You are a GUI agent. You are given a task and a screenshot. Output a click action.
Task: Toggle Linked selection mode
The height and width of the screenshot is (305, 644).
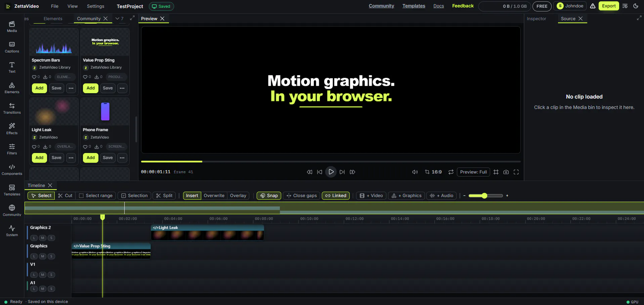[336, 196]
